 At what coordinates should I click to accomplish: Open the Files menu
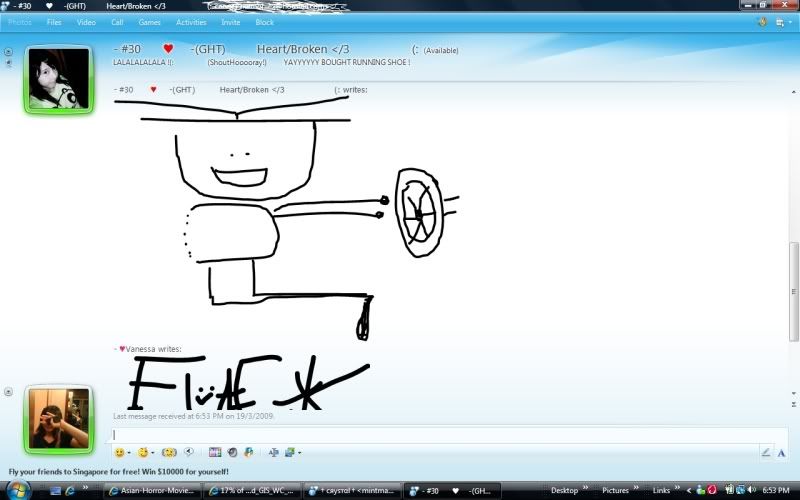[x=54, y=22]
